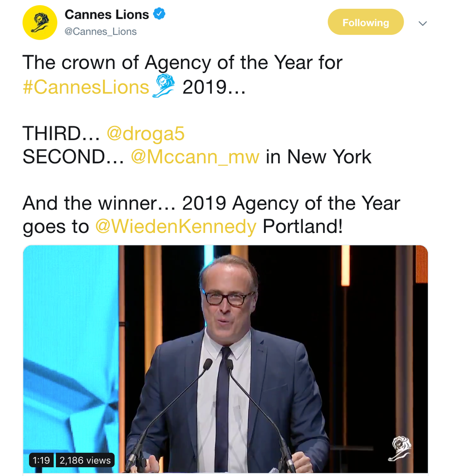Viewport: 454px width, 476px height.
Task: Click "The crown of Agency" tweet line
Action: pyautogui.click(x=182, y=63)
